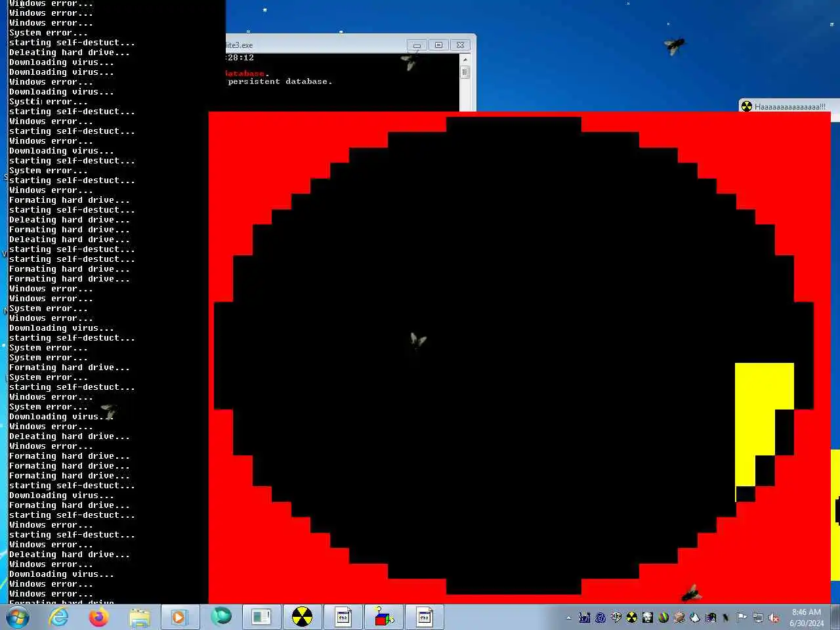Click the radiation icon beside Haaaaaaaaaaaaaaa!!! title
This screenshot has width=840, height=630.
point(746,106)
